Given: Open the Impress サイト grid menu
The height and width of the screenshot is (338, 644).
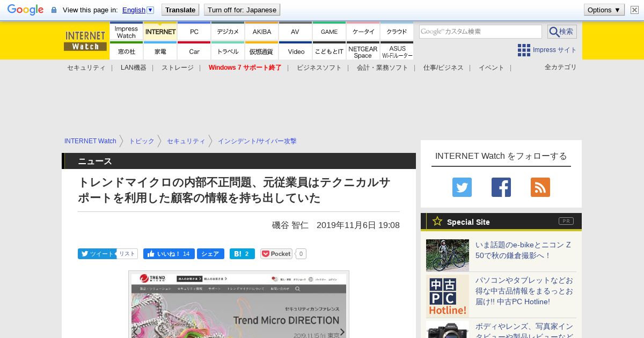Looking at the screenshot, I should point(547,50).
